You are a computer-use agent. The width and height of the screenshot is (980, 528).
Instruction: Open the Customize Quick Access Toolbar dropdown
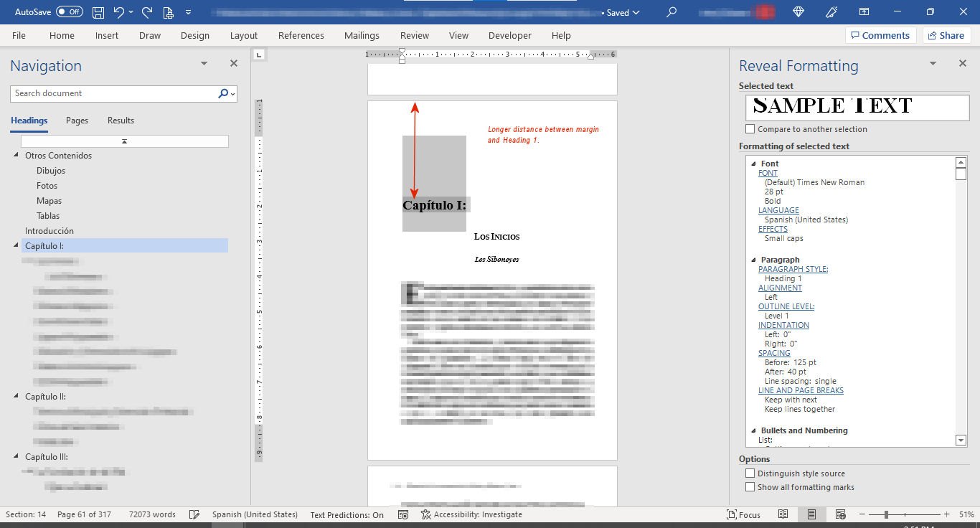(188, 12)
